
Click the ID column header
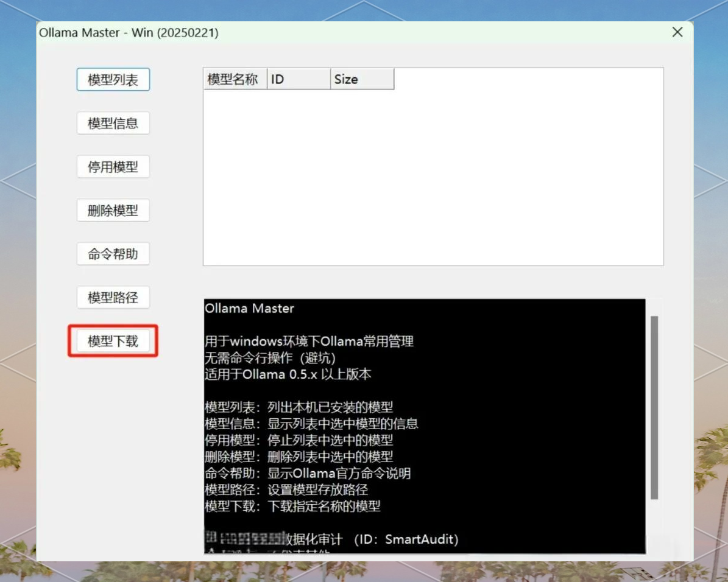pos(299,79)
